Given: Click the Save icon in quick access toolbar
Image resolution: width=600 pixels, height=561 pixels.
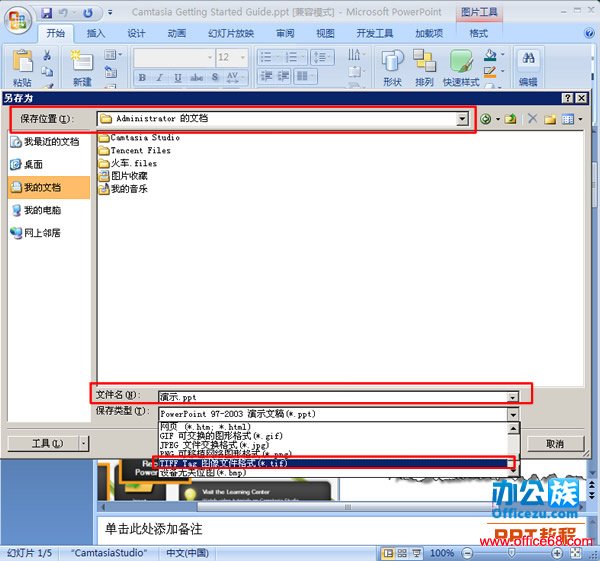Looking at the screenshot, I should 47,13.
